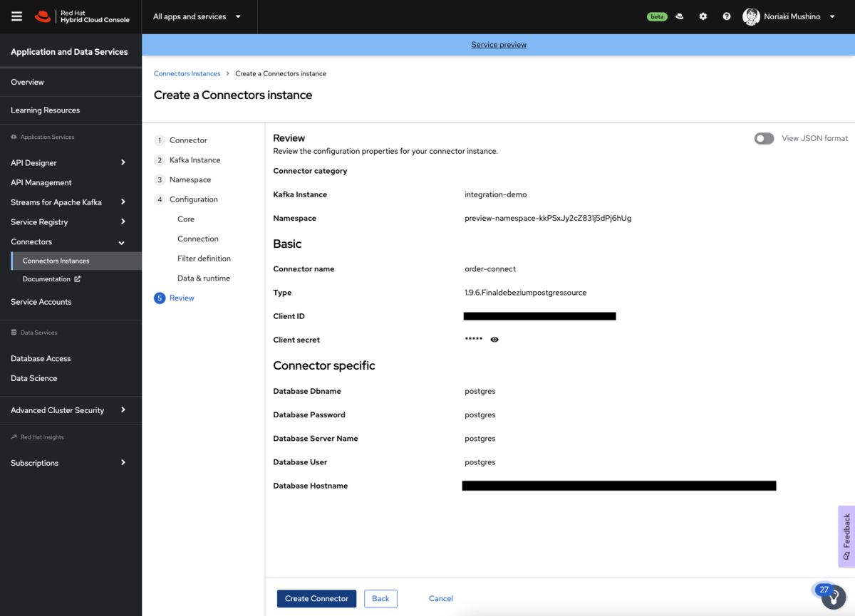855x616 pixels.
Task: Open the help question mark icon
Action: tap(727, 16)
